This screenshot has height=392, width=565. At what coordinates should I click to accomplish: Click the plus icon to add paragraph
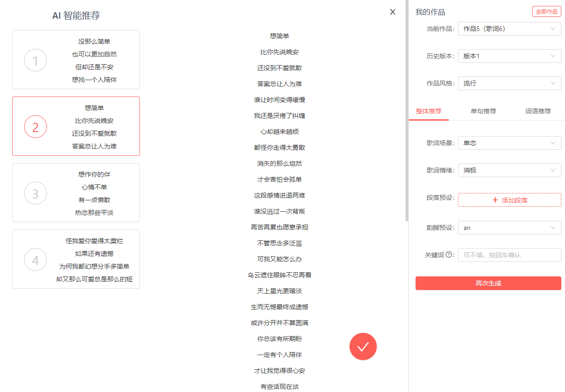tap(495, 200)
